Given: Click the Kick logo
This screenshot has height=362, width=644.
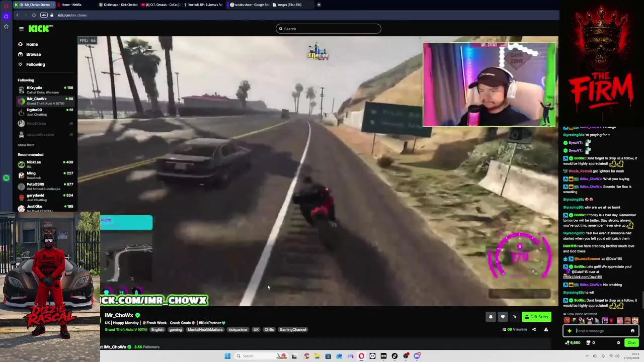Looking at the screenshot, I should [x=40, y=29].
